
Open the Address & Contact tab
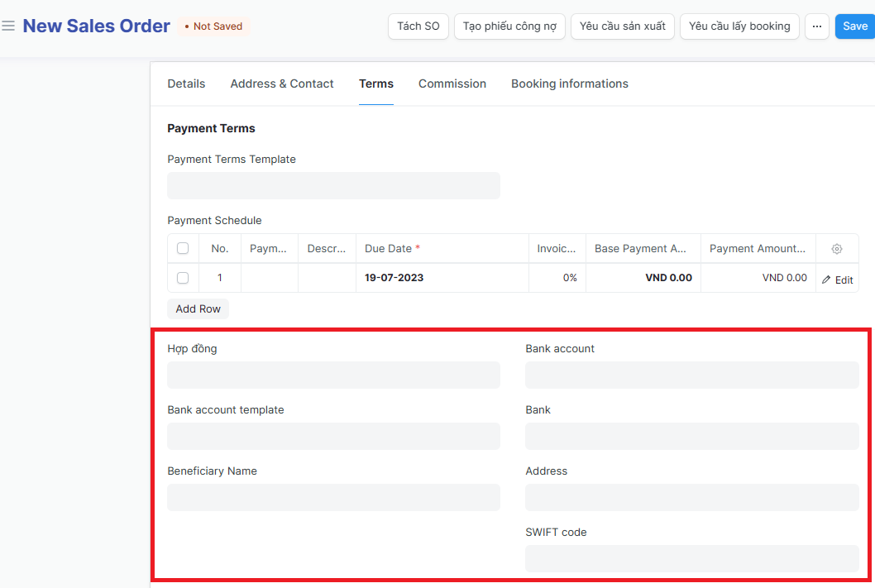pyautogui.click(x=282, y=84)
